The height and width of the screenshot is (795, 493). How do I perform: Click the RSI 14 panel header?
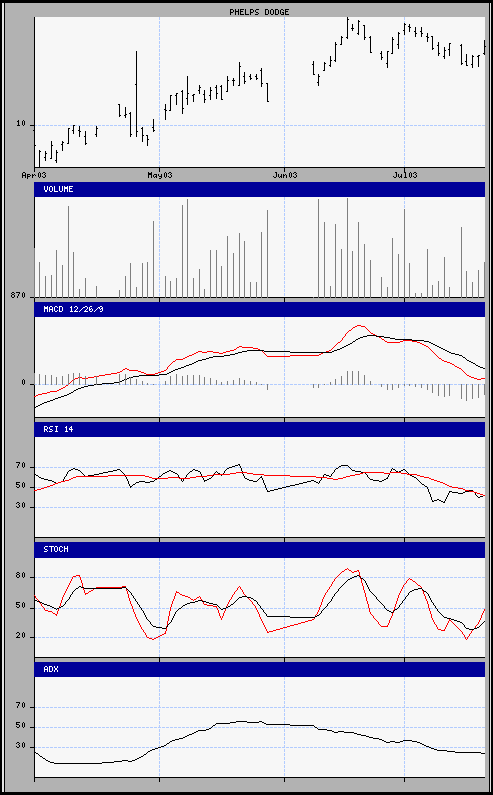click(260, 429)
